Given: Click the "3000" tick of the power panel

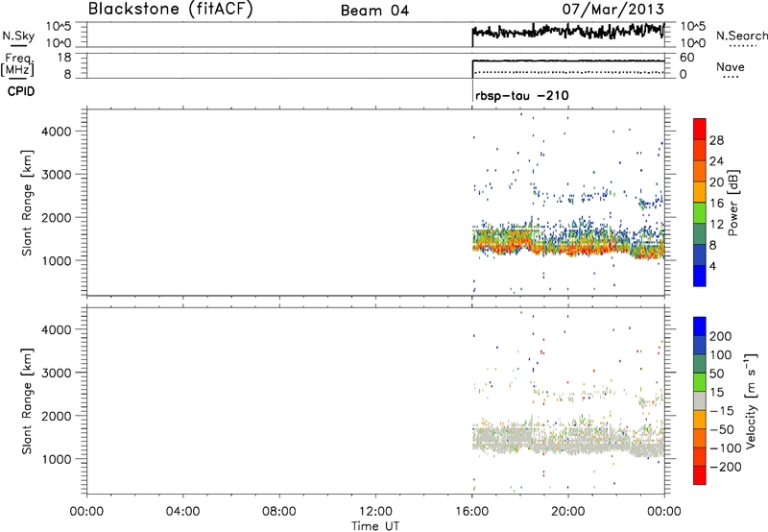Looking at the screenshot, I should coord(56,175).
